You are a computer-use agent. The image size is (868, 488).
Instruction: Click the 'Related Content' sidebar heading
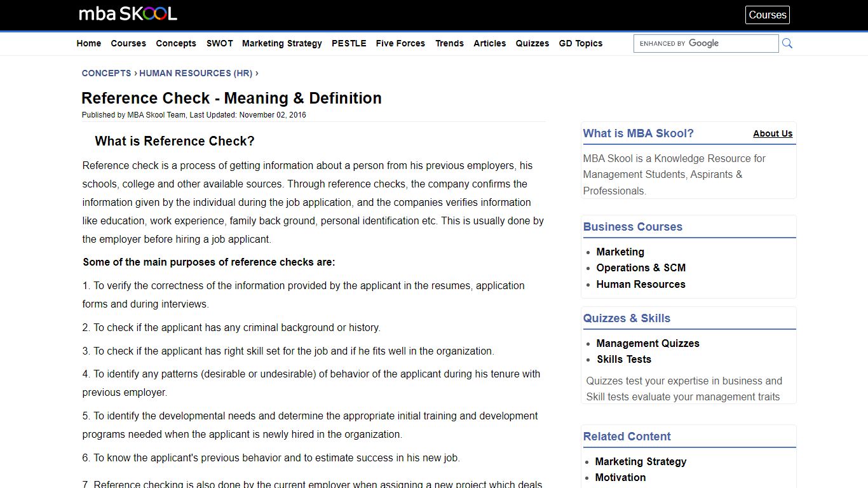[627, 437]
